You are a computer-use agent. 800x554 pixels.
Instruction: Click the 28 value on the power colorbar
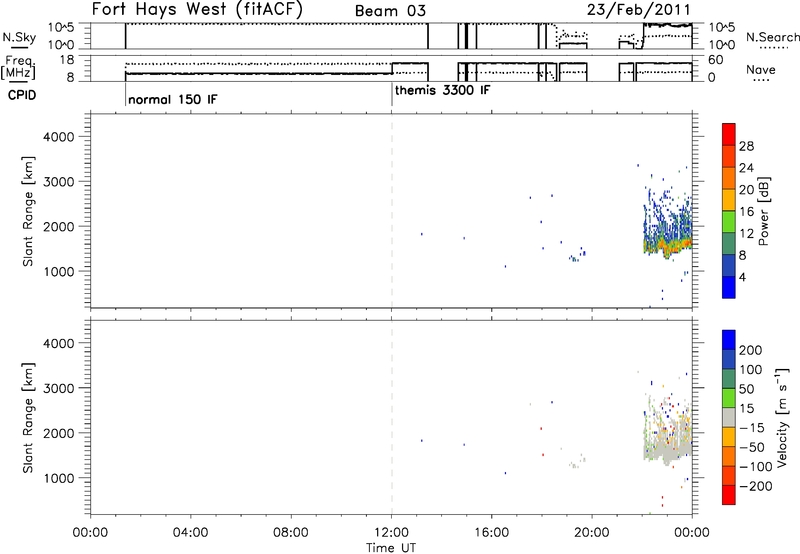[x=746, y=146]
